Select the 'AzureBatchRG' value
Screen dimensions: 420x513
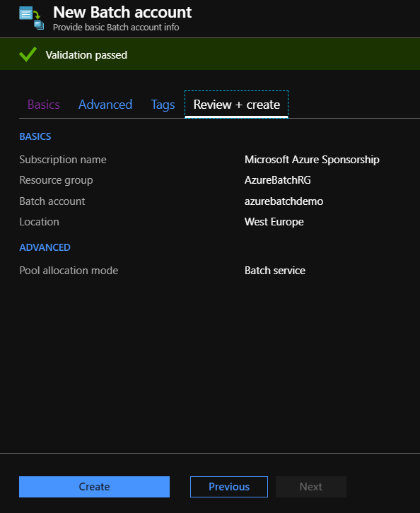click(278, 180)
